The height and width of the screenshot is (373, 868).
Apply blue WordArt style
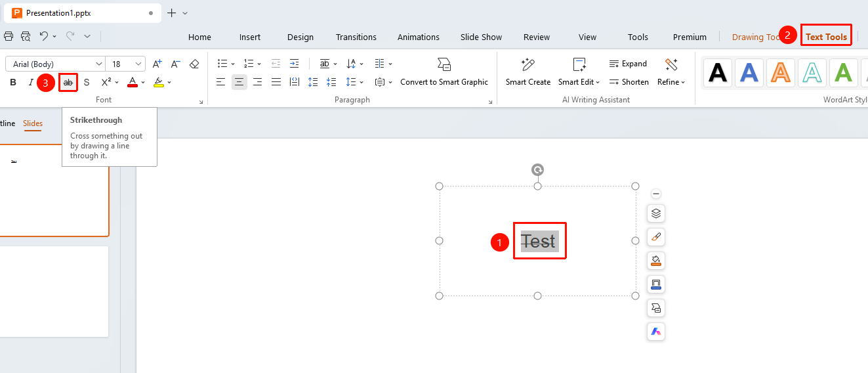[x=749, y=73]
